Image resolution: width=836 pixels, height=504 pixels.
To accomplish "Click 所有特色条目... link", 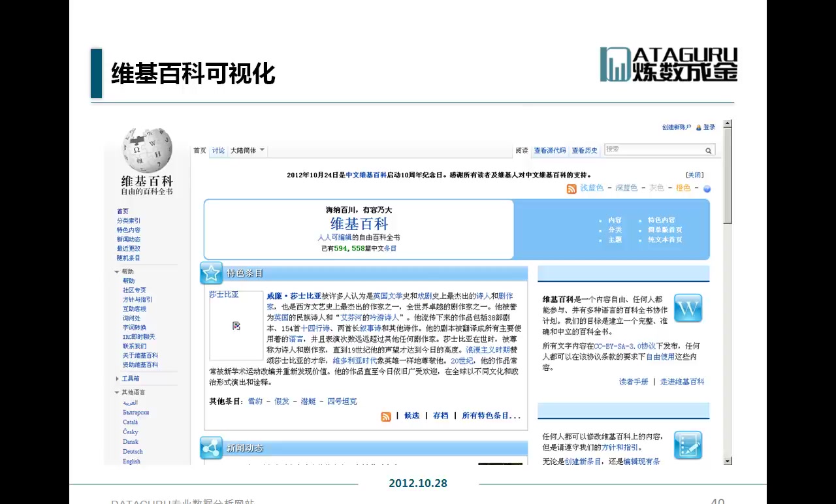I will point(491,416).
